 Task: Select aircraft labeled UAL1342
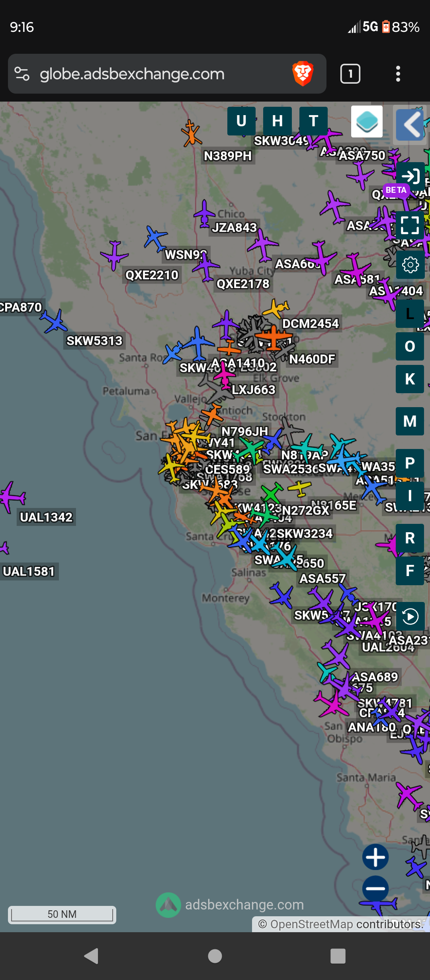(46, 517)
